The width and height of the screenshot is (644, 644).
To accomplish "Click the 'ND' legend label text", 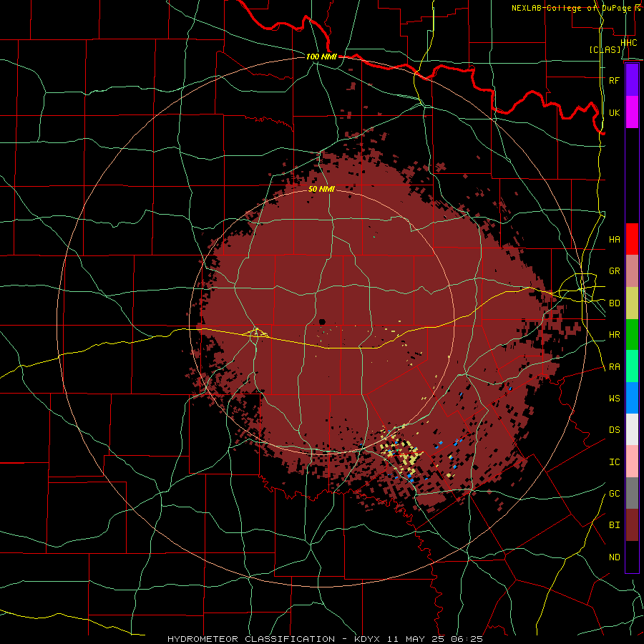I will 614,557.
